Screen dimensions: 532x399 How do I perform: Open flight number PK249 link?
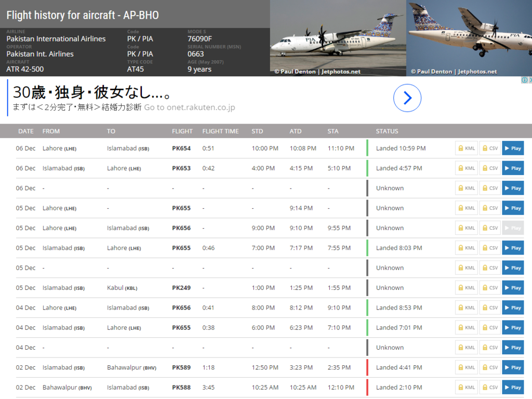(181, 288)
